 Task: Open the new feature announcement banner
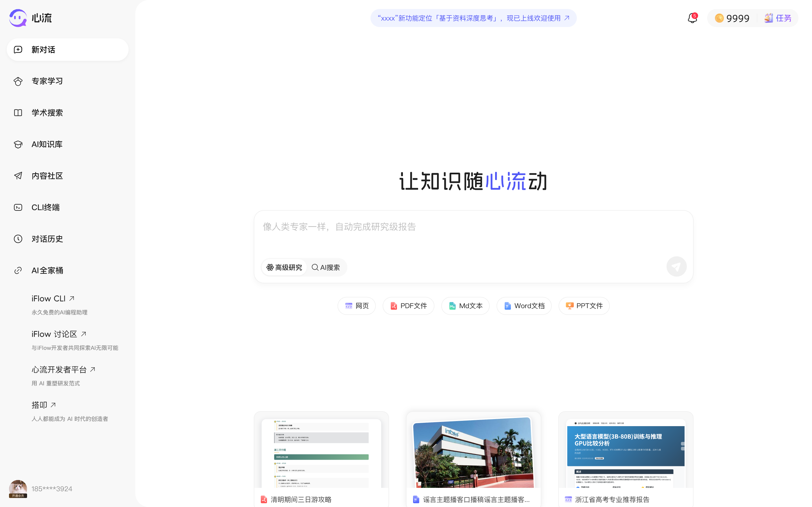473,18
